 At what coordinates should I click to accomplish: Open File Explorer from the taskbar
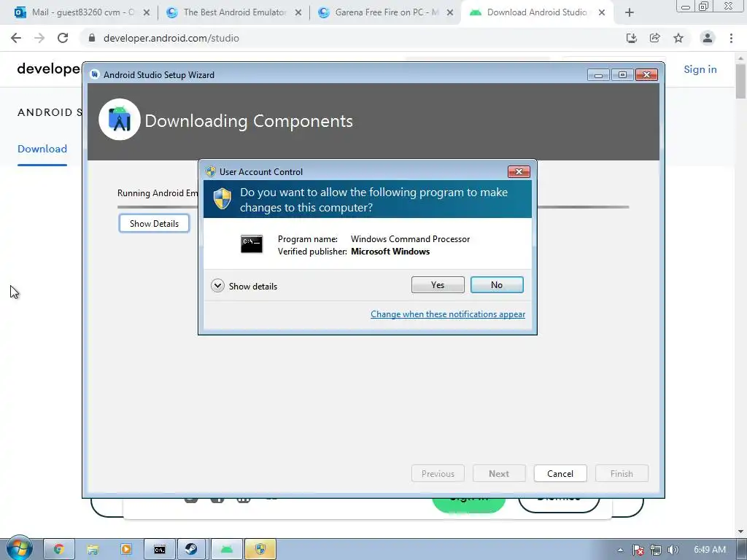click(93, 550)
